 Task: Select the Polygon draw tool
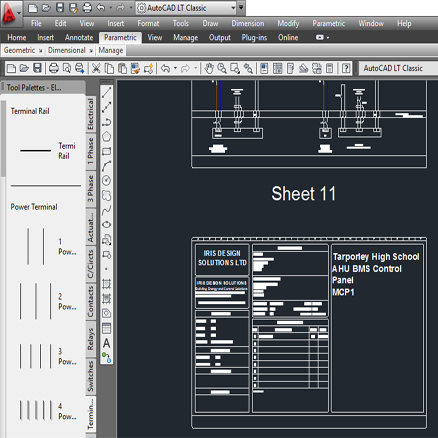pyautogui.click(x=106, y=137)
